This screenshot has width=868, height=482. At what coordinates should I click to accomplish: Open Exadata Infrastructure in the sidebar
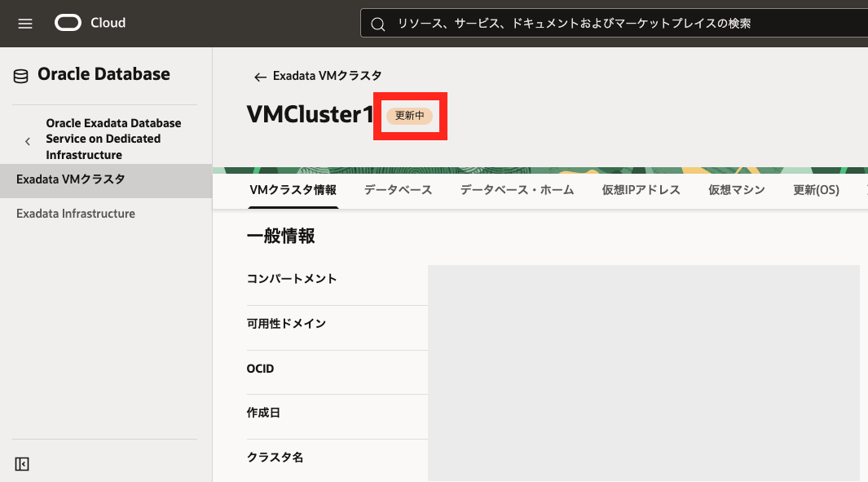coord(76,214)
